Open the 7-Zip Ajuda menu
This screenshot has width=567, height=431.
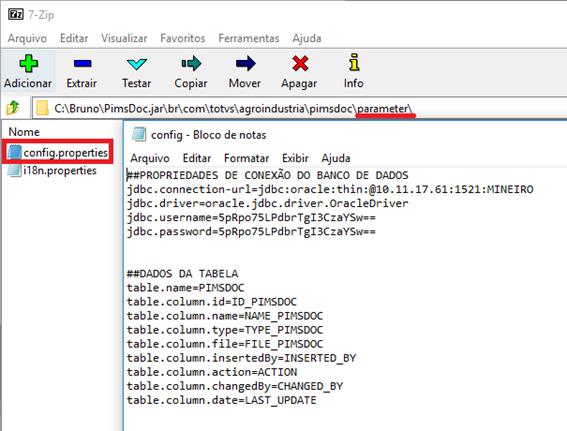[307, 38]
